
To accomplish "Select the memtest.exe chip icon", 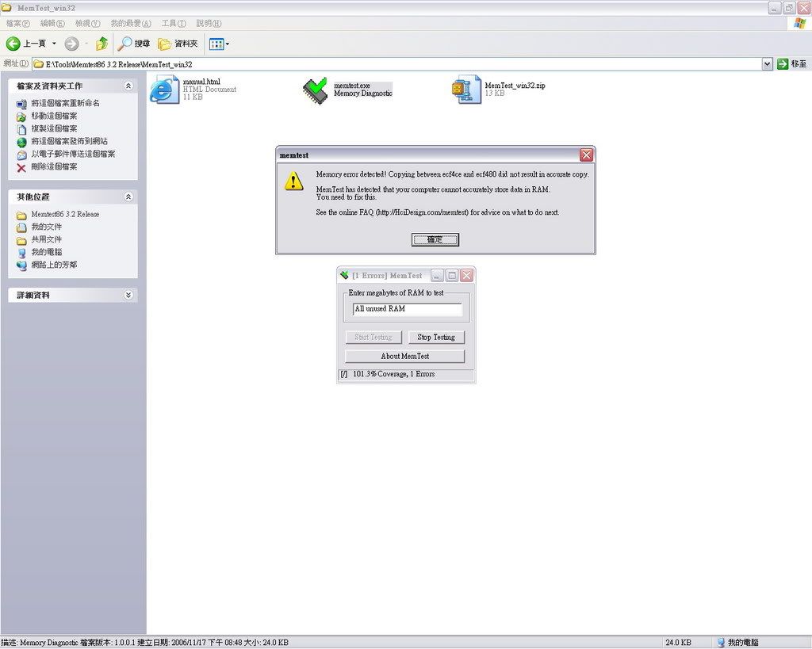I will [316, 90].
